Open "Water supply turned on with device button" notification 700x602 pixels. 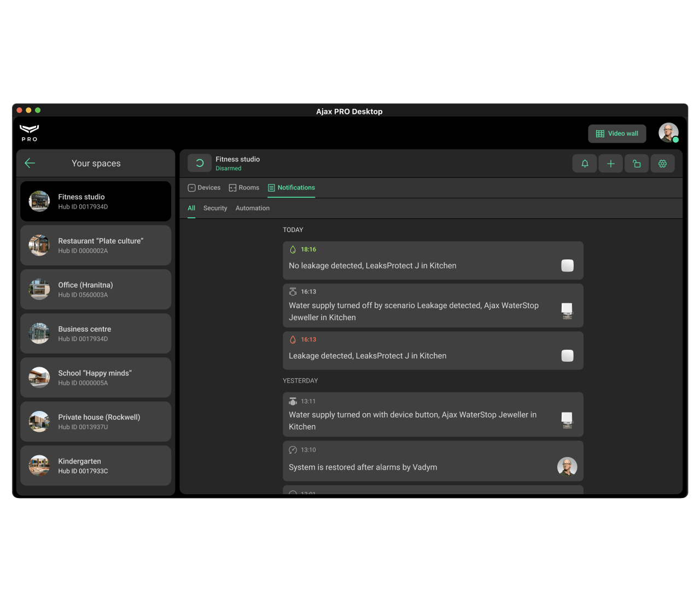[x=433, y=415]
